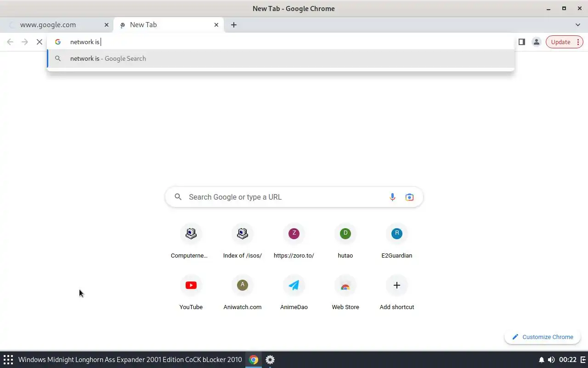This screenshot has width=588, height=368.
Task: Click magnifier icon in Google search box
Action: point(178,197)
